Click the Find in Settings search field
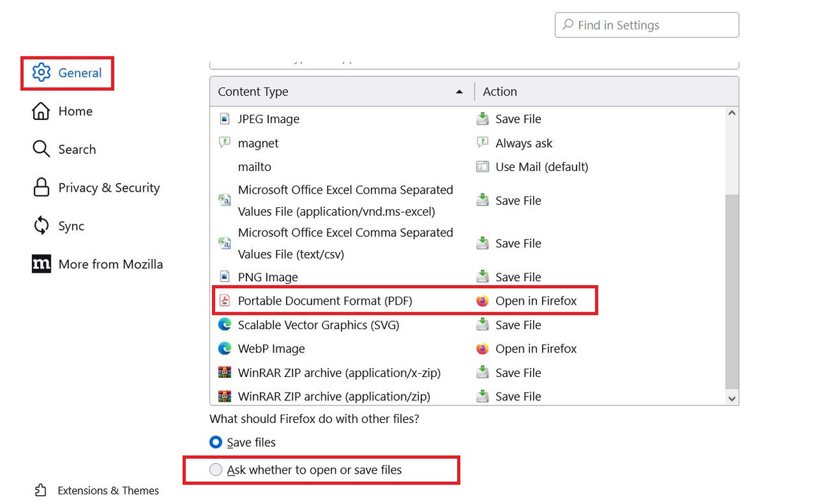The image size is (830, 504). tap(646, 25)
